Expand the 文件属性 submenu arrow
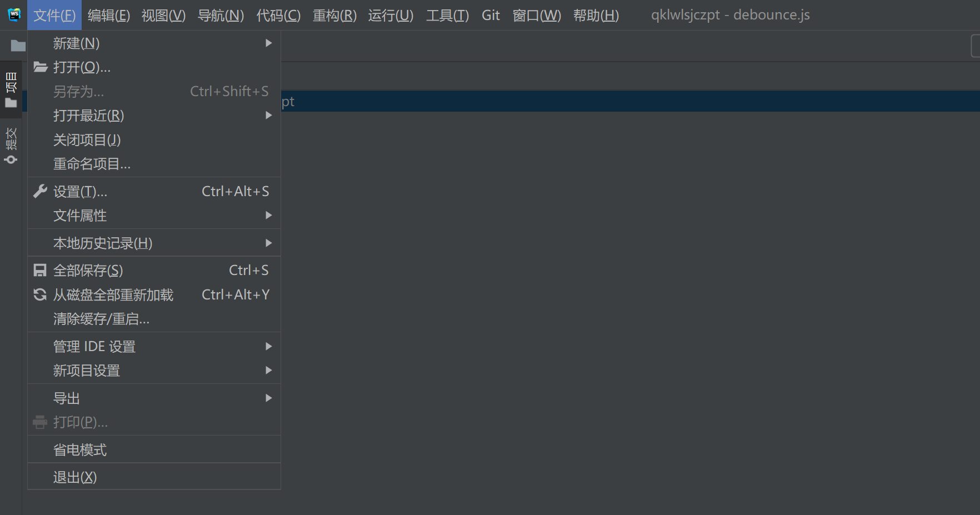This screenshot has width=980, height=515. pyautogui.click(x=269, y=215)
